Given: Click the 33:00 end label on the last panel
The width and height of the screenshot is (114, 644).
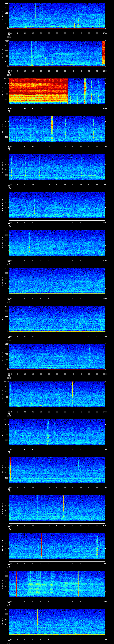Looking at the screenshot, I should pos(105,639).
